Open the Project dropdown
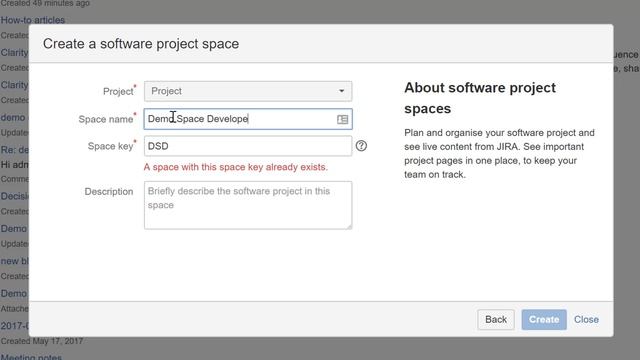 click(x=248, y=91)
